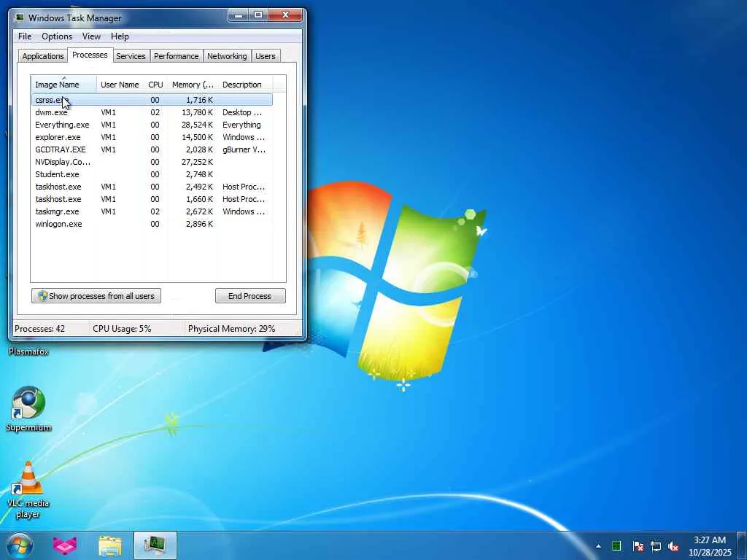This screenshot has width=747, height=560.
Task: Select the explorer.exe process
Action: [x=152, y=137]
